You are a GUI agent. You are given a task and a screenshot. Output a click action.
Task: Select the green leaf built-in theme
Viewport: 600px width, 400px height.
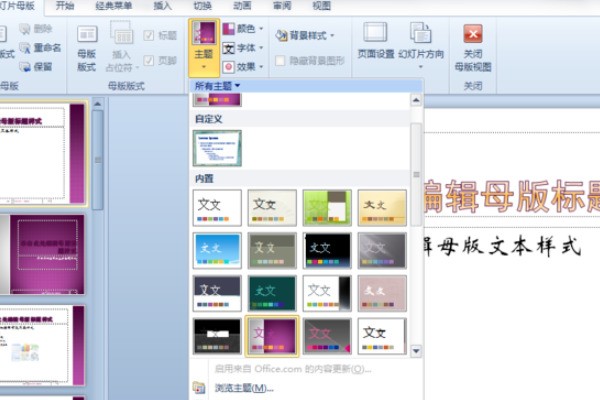[327, 208]
